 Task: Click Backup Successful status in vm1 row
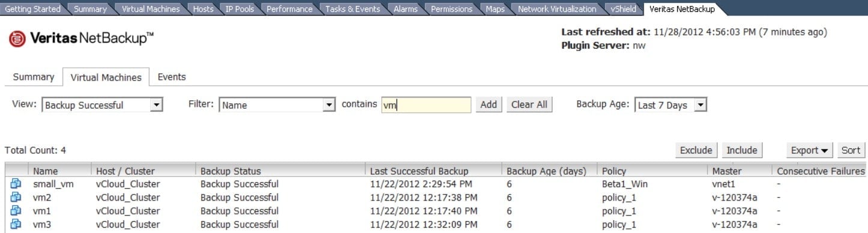[240, 211]
